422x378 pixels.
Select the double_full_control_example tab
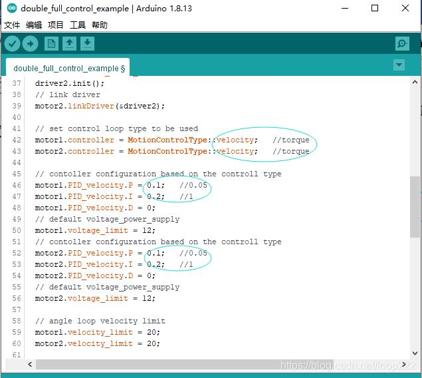click(x=68, y=68)
